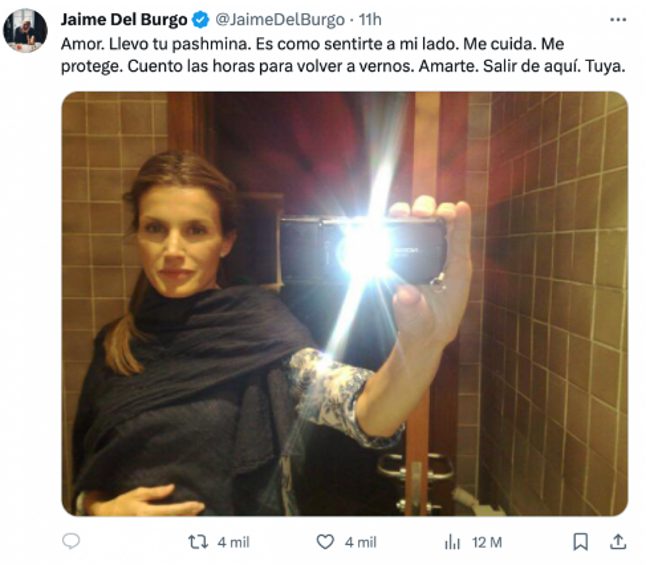
Task: Click the display name Jaime Del Burgo
Action: (124, 19)
